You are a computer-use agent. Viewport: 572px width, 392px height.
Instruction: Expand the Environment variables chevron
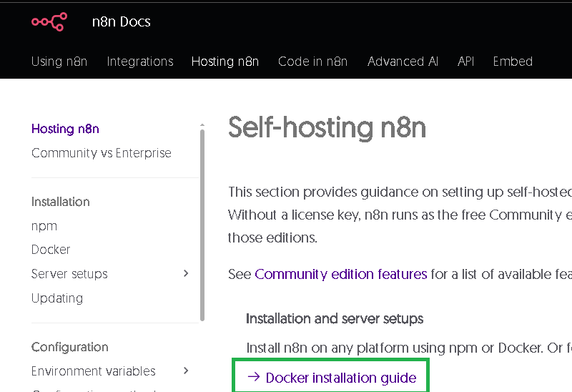186,371
